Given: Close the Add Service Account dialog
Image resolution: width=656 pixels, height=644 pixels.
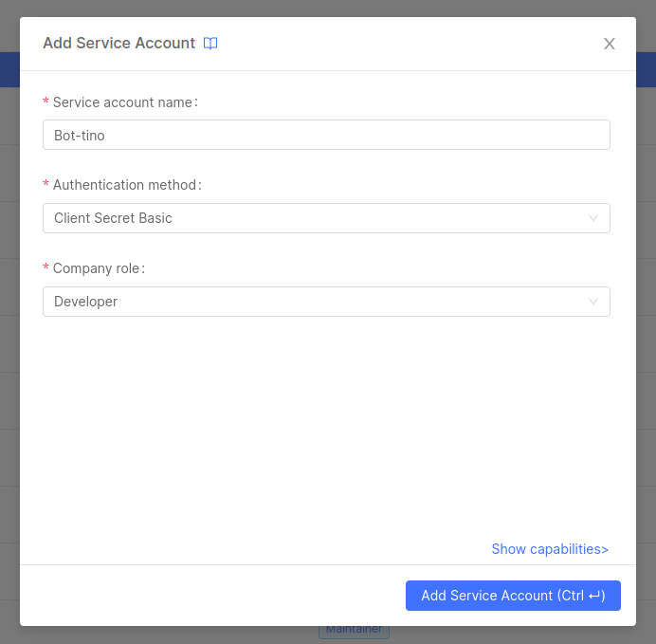Looking at the screenshot, I should click(x=610, y=44).
